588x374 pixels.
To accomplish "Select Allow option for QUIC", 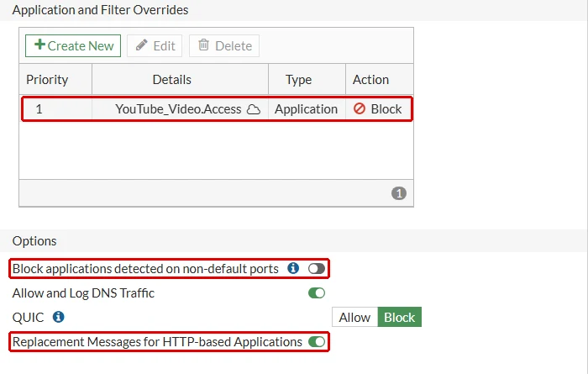I will tap(354, 318).
